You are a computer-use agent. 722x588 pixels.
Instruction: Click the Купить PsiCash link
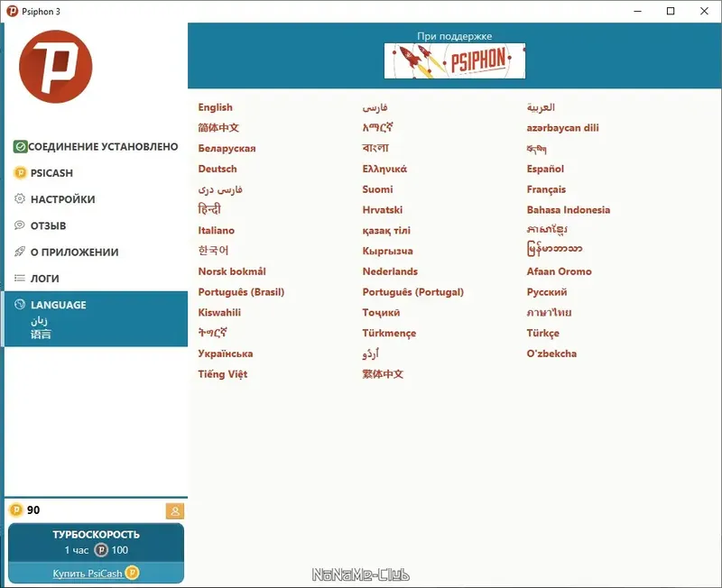click(x=87, y=574)
